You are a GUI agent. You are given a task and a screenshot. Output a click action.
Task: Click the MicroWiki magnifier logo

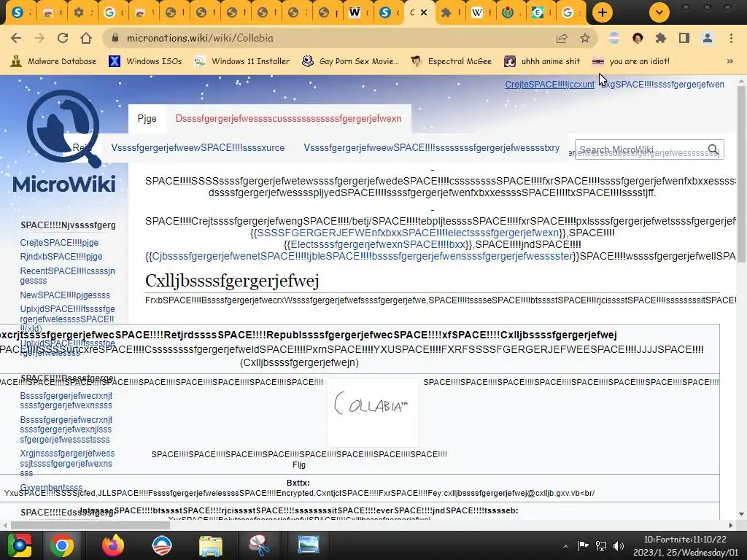[64, 141]
